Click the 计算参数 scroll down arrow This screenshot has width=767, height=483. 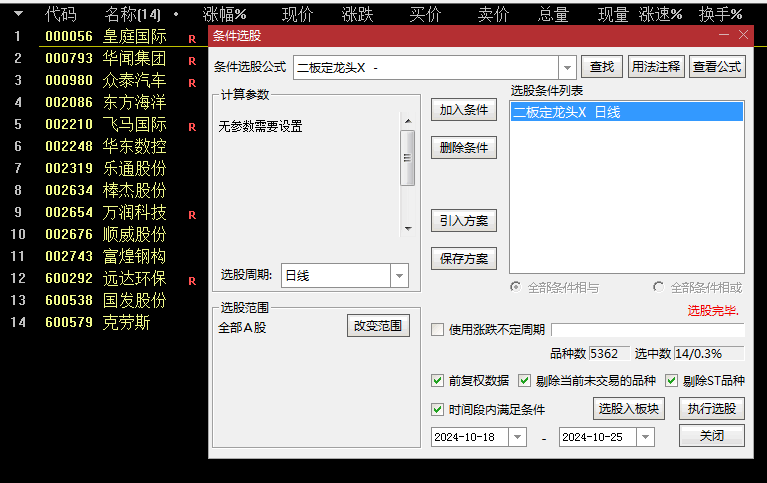408,229
